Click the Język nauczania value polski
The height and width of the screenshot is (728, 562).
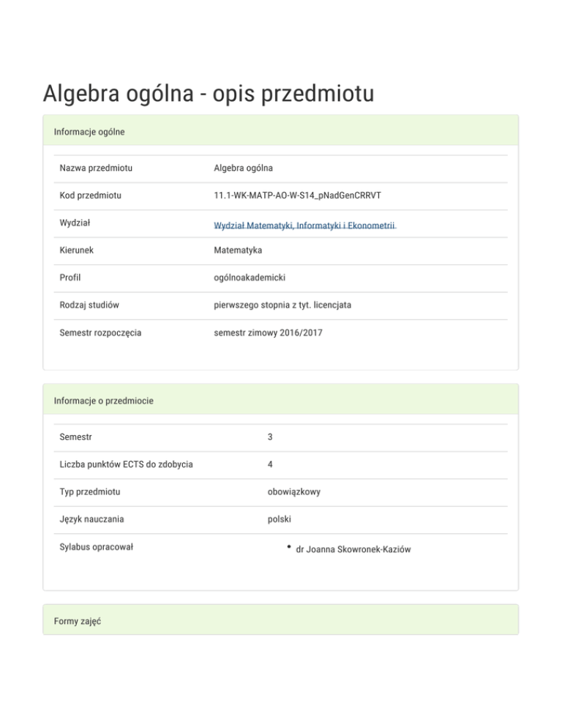click(280, 519)
